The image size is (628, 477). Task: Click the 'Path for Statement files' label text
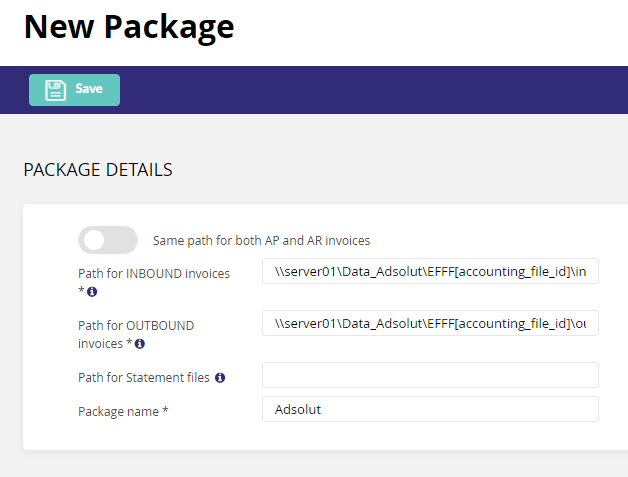pos(144,378)
